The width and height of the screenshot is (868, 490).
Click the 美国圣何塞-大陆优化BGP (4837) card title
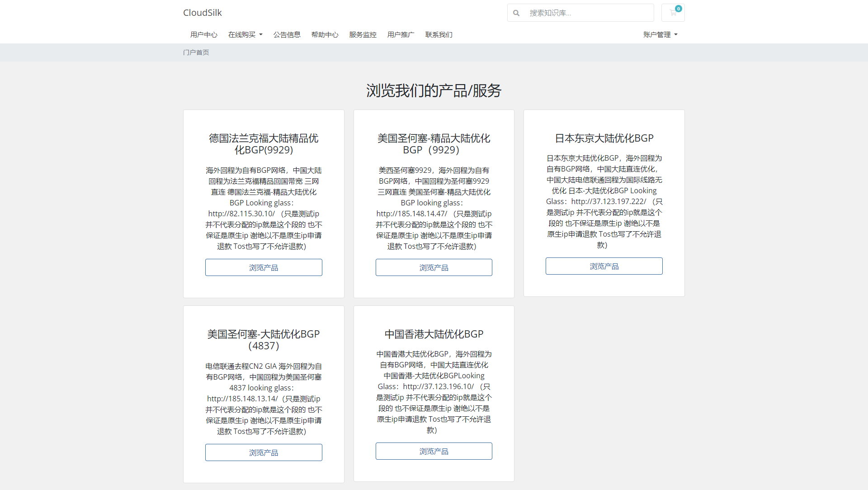coord(264,340)
